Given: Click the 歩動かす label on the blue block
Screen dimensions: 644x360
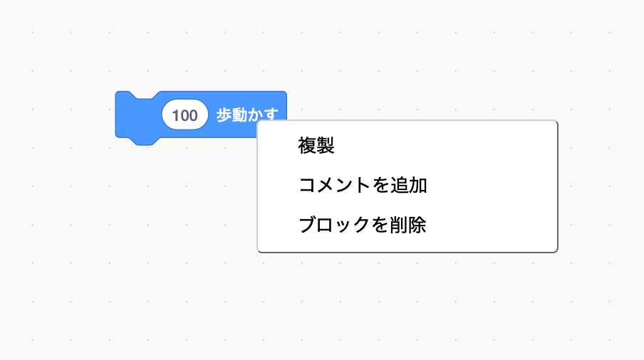Looking at the screenshot, I should pos(247,115).
